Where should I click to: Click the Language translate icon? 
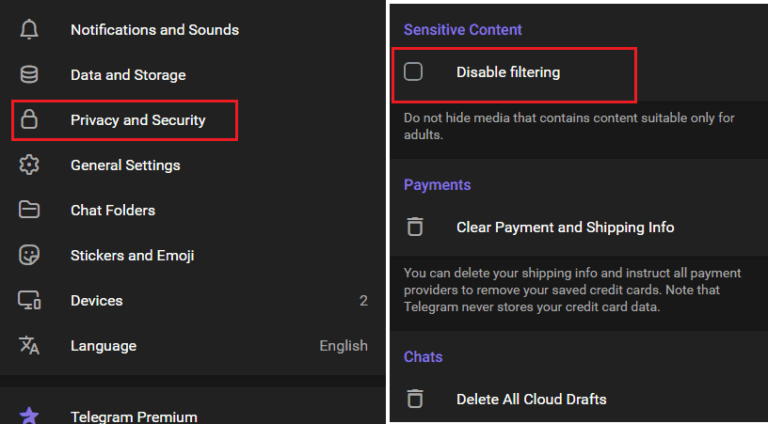[29, 346]
